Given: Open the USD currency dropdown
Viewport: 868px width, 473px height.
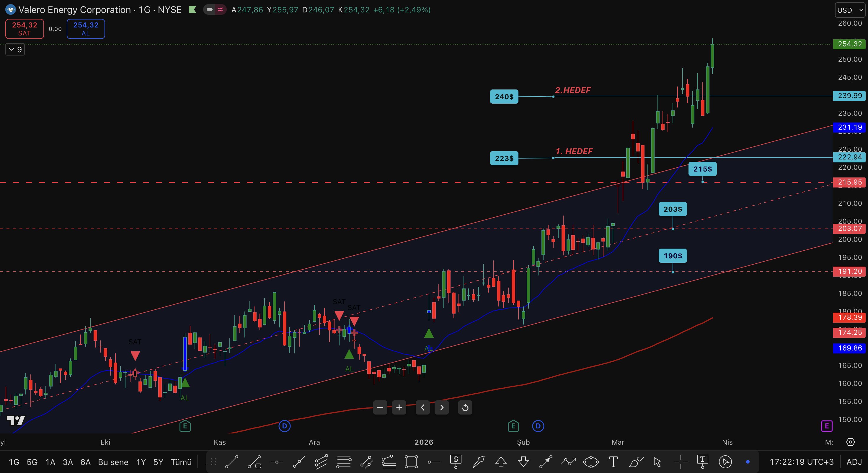Looking at the screenshot, I should (x=849, y=10).
